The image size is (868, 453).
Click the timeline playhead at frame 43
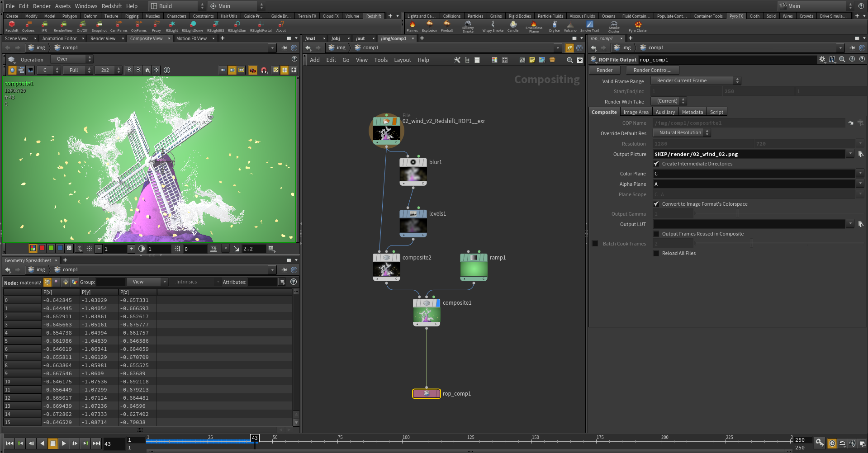click(x=255, y=438)
